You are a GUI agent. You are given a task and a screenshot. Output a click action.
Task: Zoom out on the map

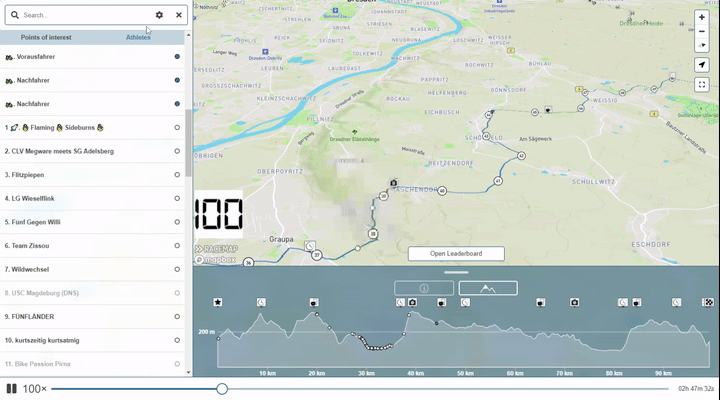point(702,31)
